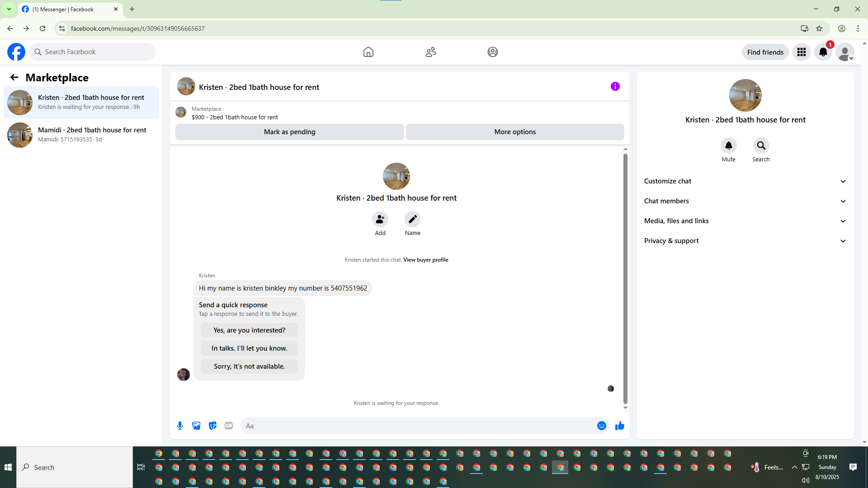Click the purple conversation information icon
The image size is (868, 488).
(615, 86)
